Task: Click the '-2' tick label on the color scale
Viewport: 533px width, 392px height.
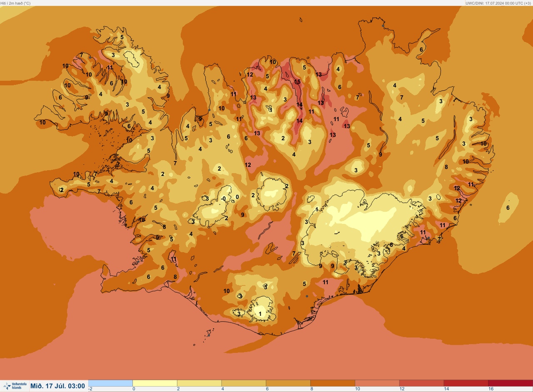Action: tap(90, 389)
